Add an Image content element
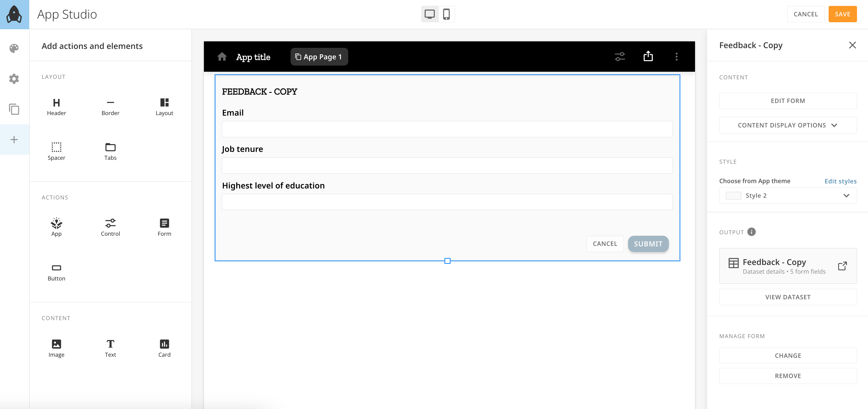The image size is (868, 409). click(56, 347)
